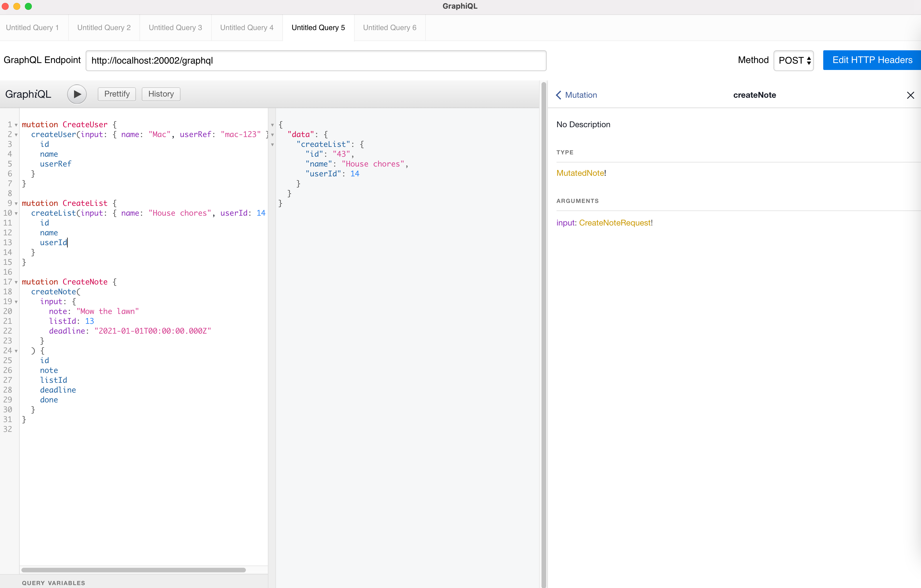Click the GraphQL Endpoint URL field

[316, 60]
